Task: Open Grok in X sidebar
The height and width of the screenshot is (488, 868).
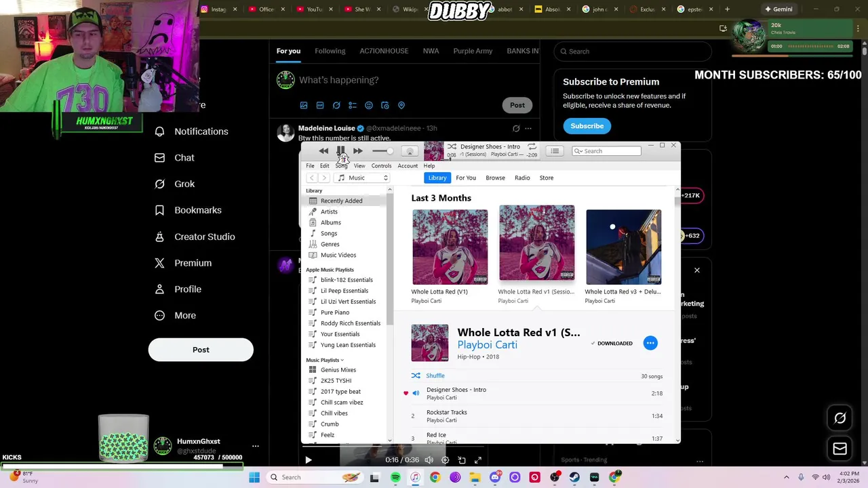Action: [x=175, y=184]
